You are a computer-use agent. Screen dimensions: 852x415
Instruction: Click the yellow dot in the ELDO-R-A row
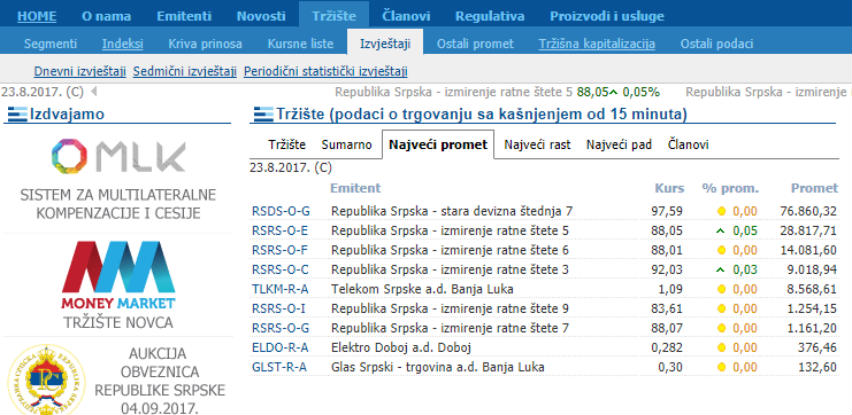pos(721,348)
